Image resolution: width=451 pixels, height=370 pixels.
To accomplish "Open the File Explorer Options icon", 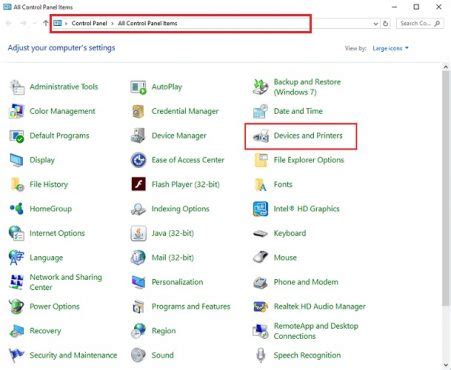I will tap(261, 160).
